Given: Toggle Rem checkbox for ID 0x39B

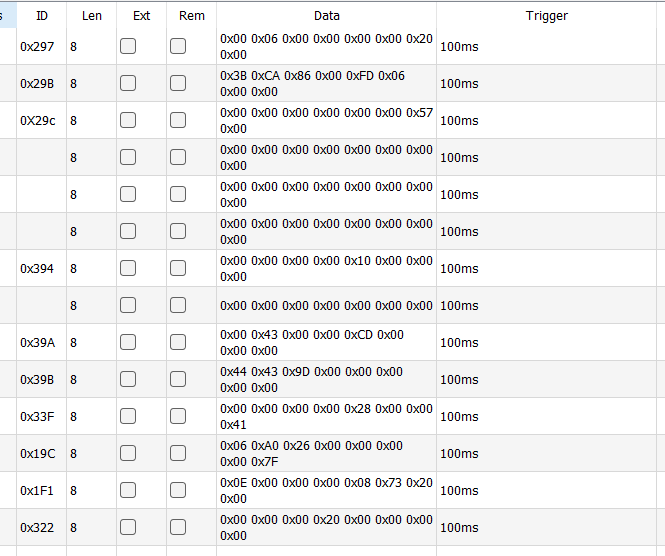Looking at the screenshot, I should [178, 379].
